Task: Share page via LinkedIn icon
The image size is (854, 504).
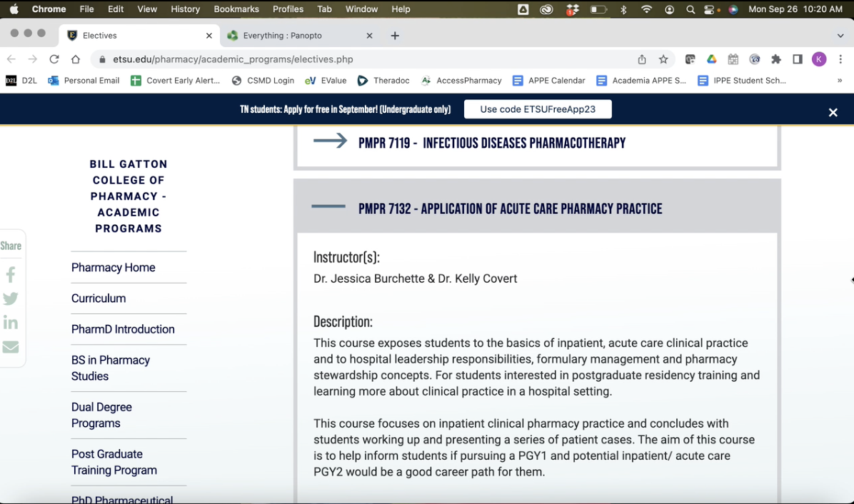Action: pos(11,323)
